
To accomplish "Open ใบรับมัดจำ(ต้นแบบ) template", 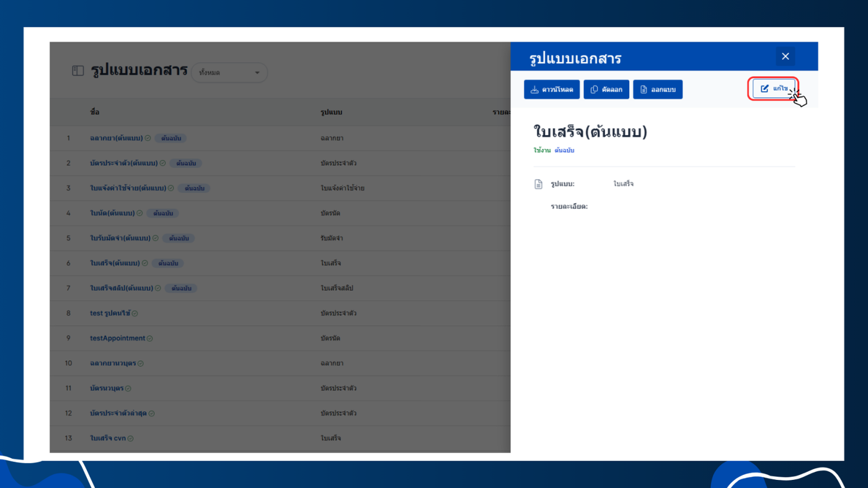I will tap(120, 238).
